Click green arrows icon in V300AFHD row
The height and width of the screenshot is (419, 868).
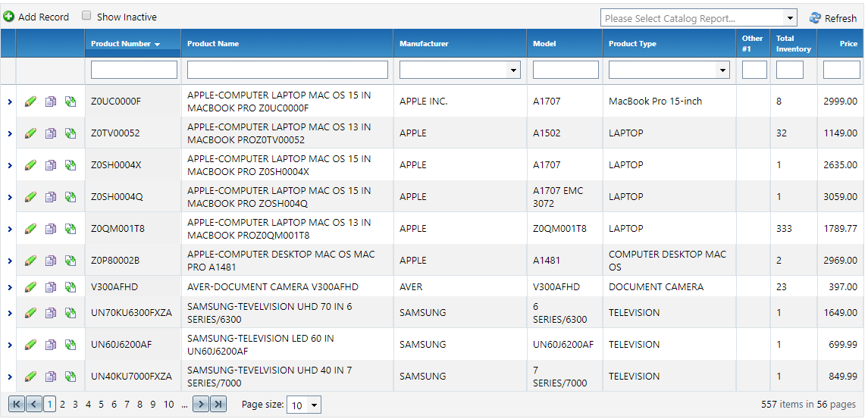[70, 286]
